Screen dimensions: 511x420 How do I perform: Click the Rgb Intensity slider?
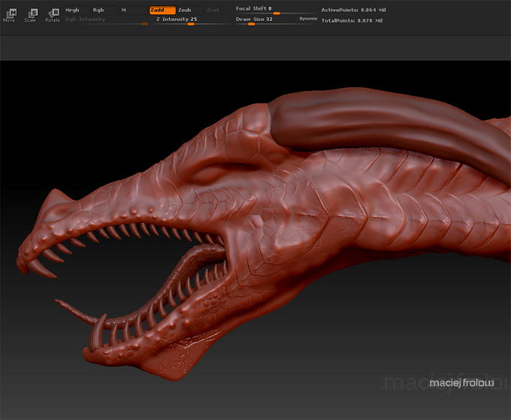[106, 20]
